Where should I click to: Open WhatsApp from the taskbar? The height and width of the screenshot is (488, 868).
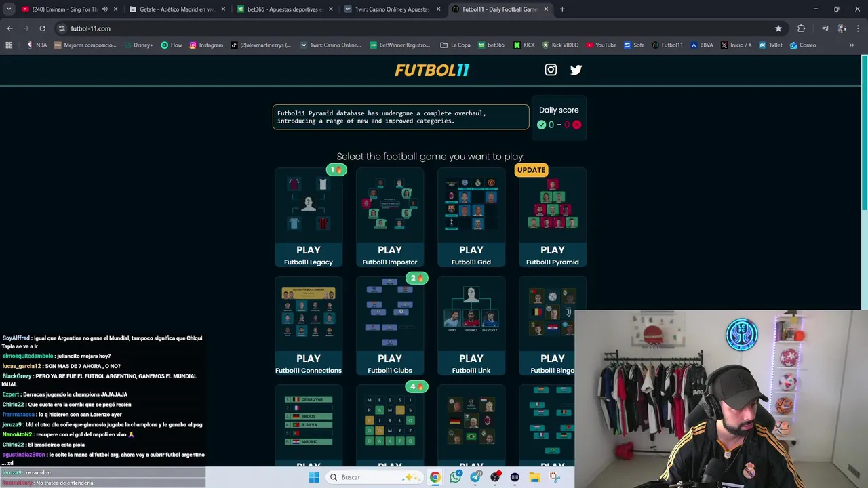455,477
